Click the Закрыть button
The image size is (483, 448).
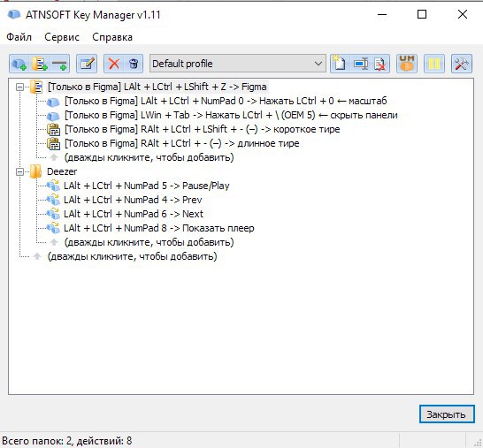[447, 414]
